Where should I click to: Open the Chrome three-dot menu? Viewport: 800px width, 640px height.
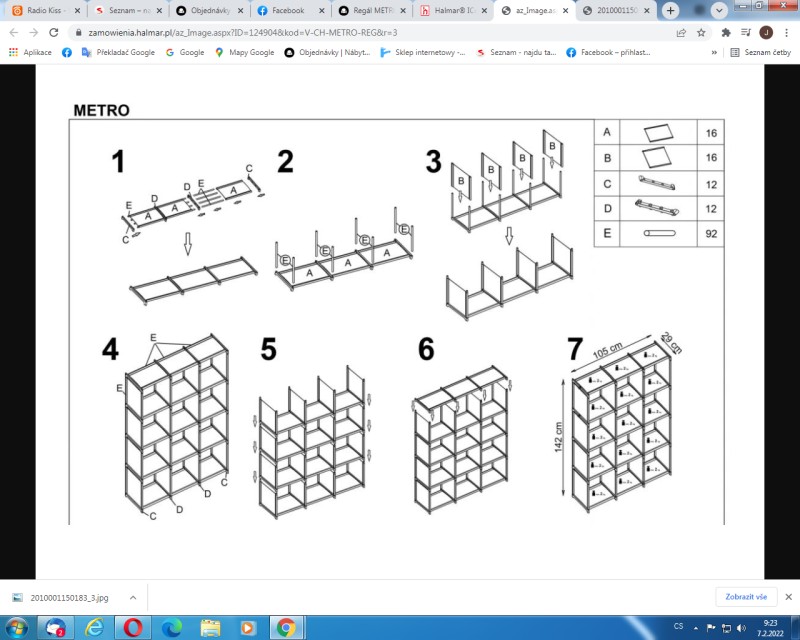pos(786,33)
